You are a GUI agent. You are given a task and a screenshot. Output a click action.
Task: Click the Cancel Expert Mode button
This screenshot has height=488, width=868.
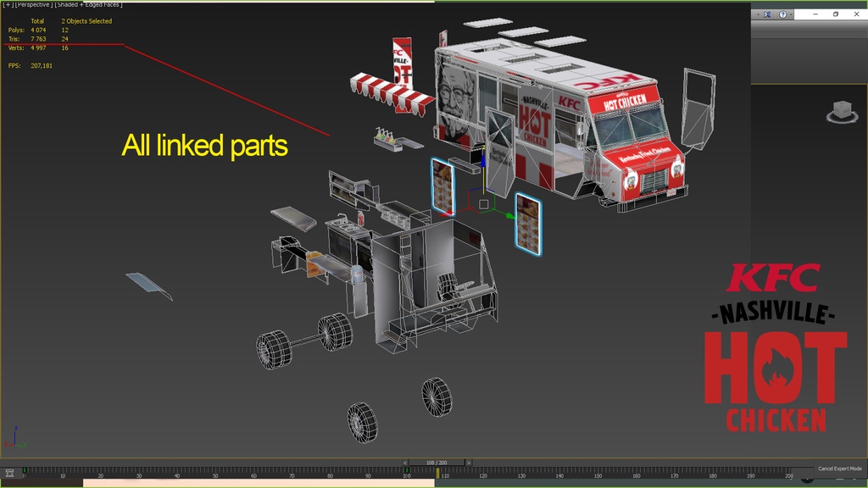pos(839,469)
